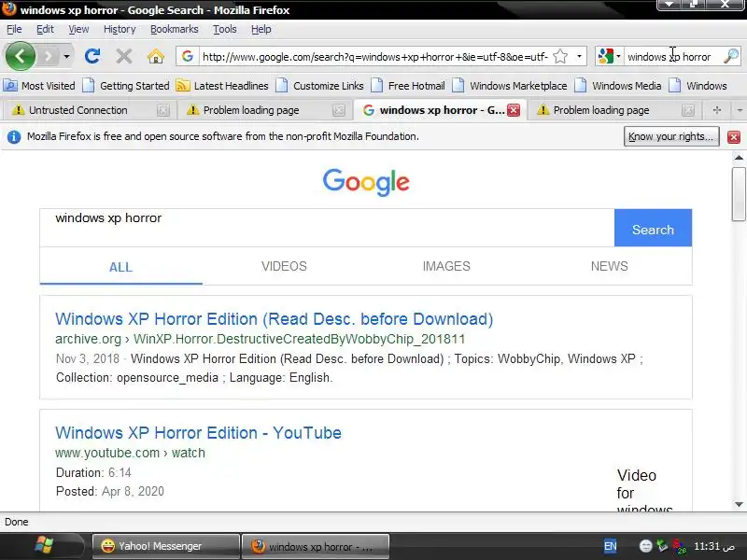Image resolution: width=747 pixels, height=560 pixels.
Task: Open the Windows XP Horror Edition - YouTube result
Action: [198, 433]
